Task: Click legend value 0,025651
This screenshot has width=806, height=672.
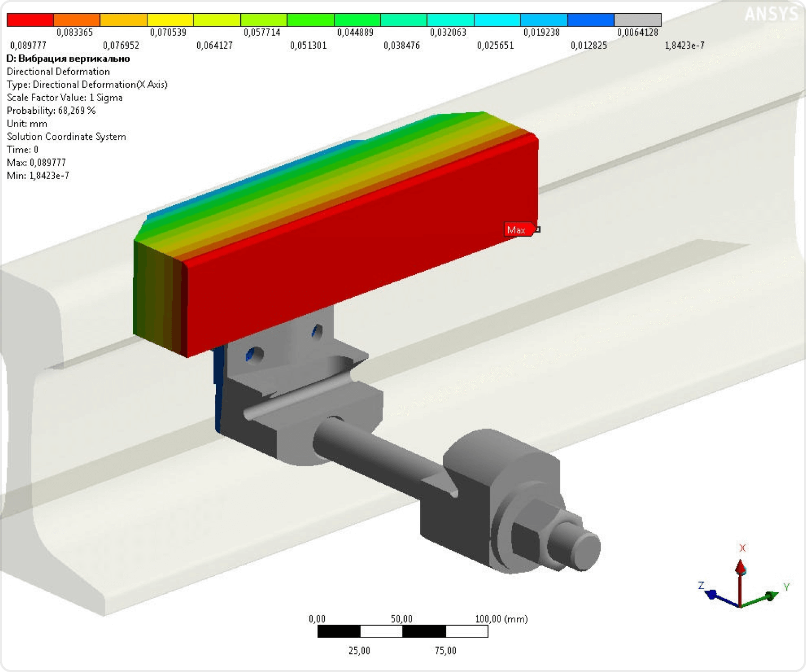Action: click(x=496, y=45)
